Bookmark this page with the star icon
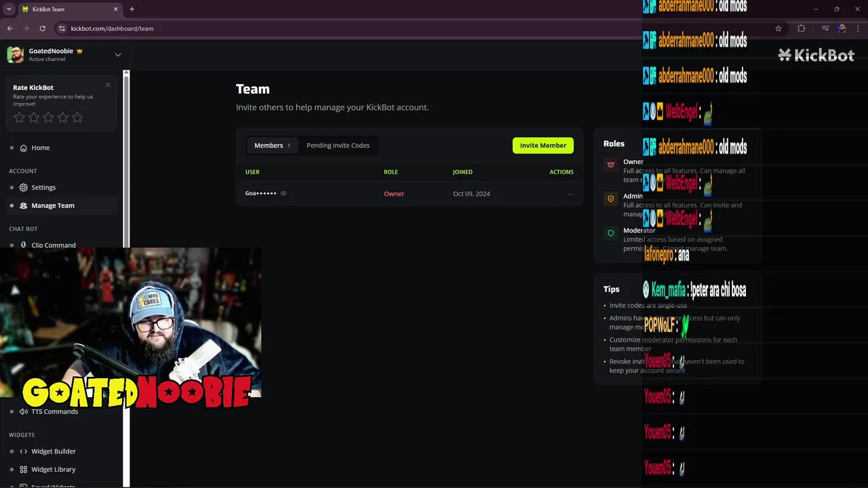The height and width of the screenshot is (488, 868). pos(778,28)
